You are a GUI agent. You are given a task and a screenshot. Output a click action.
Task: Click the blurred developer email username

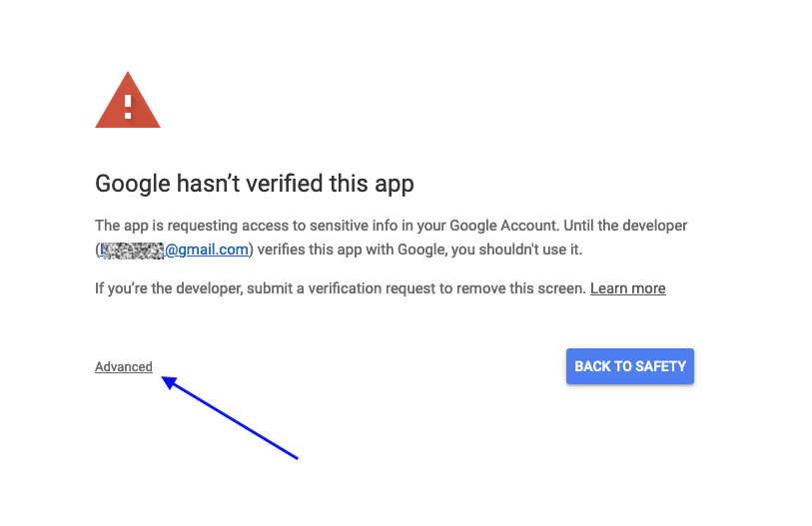click(x=132, y=250)
